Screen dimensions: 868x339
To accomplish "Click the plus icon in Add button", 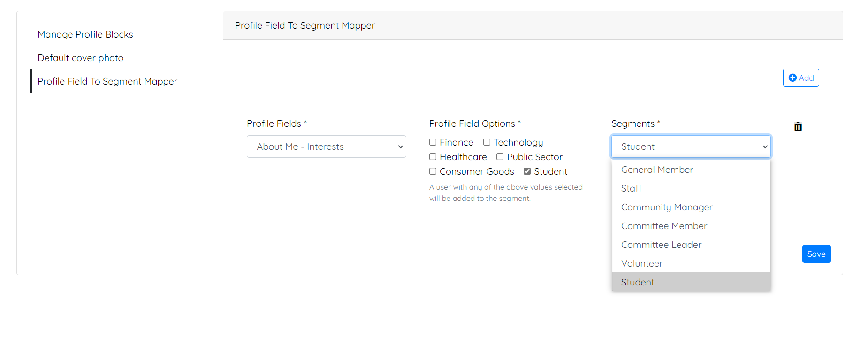I will (792, 78).
